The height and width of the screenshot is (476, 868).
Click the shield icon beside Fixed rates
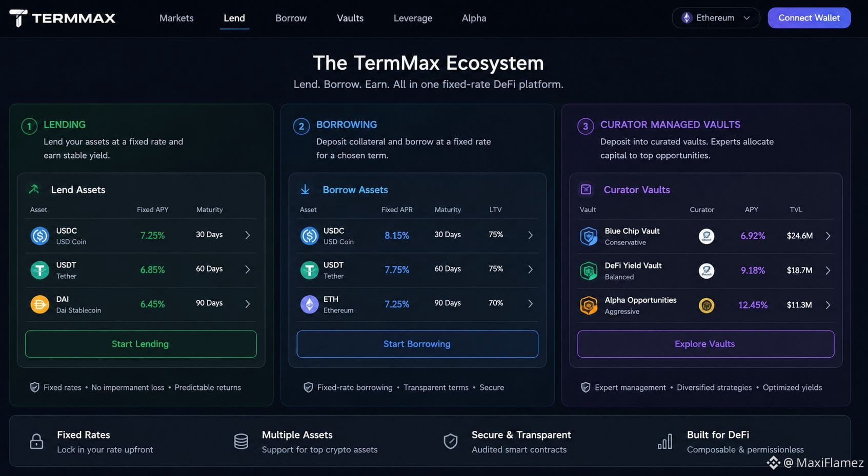point(35,387)
